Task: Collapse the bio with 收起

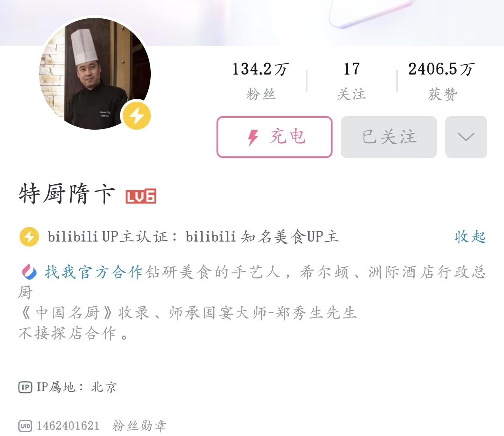Action: pyautogui.click(x=470, y=237)
